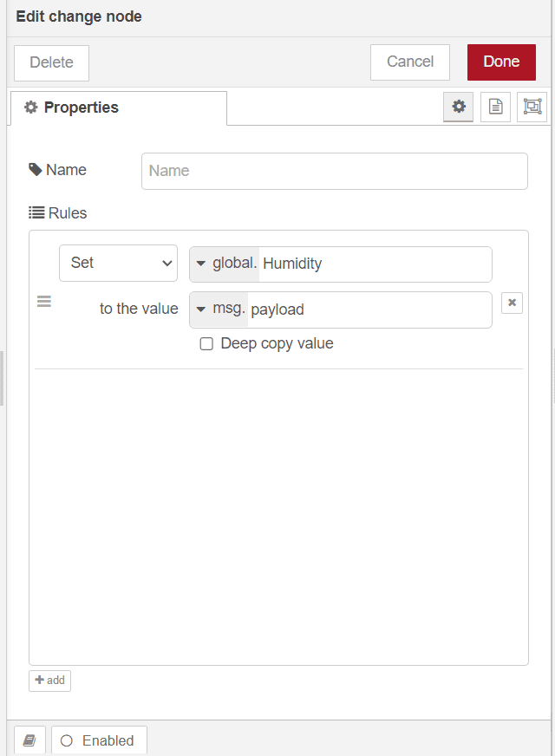Open the description editor document icon
The height and width of the screenshot is (756, 555).
click(x=495, y=107)
